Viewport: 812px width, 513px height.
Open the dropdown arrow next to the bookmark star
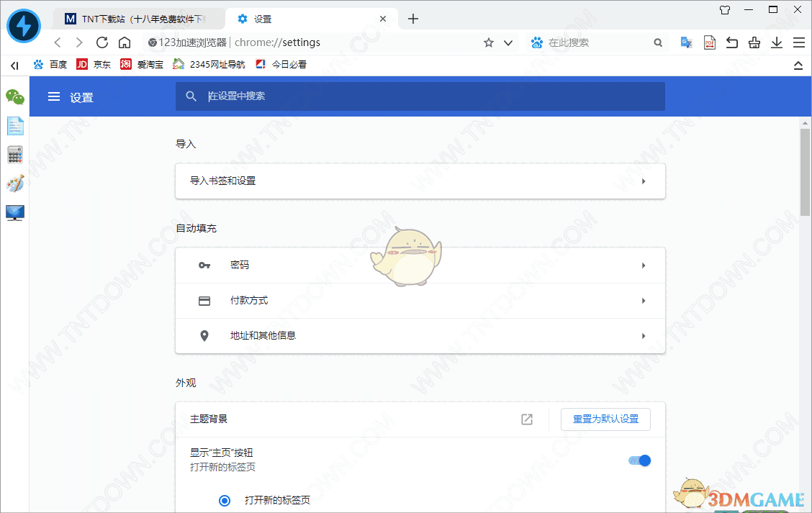(x=508, y=42)
